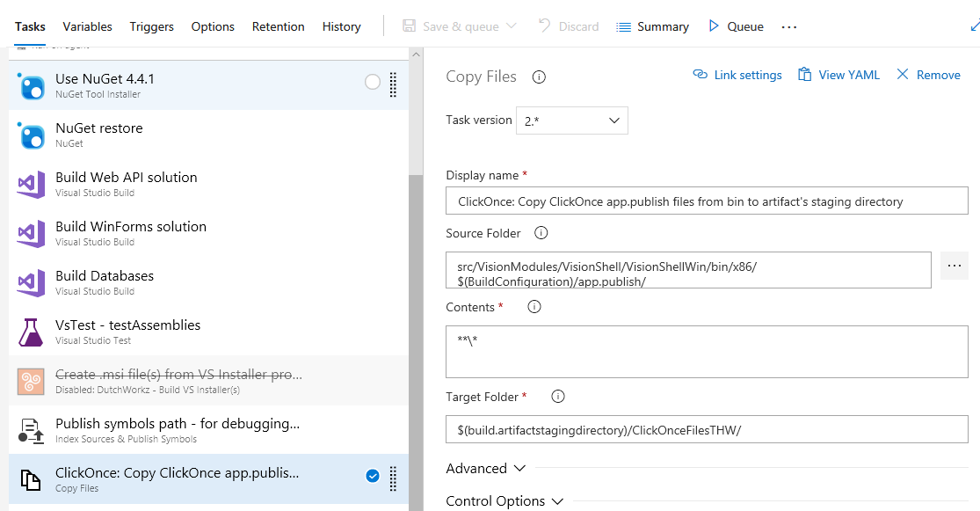Open the Triggers tab
980x511 pixels.
(x=151, y=26)
